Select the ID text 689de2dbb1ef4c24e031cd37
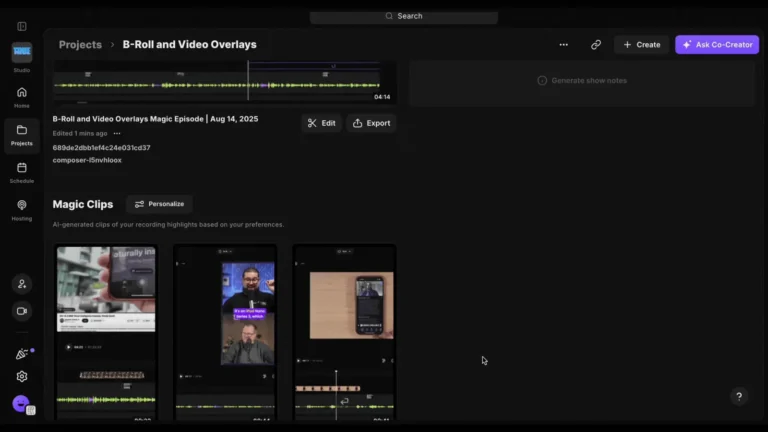Screen dimensions: 768x432 pos(101,147)
